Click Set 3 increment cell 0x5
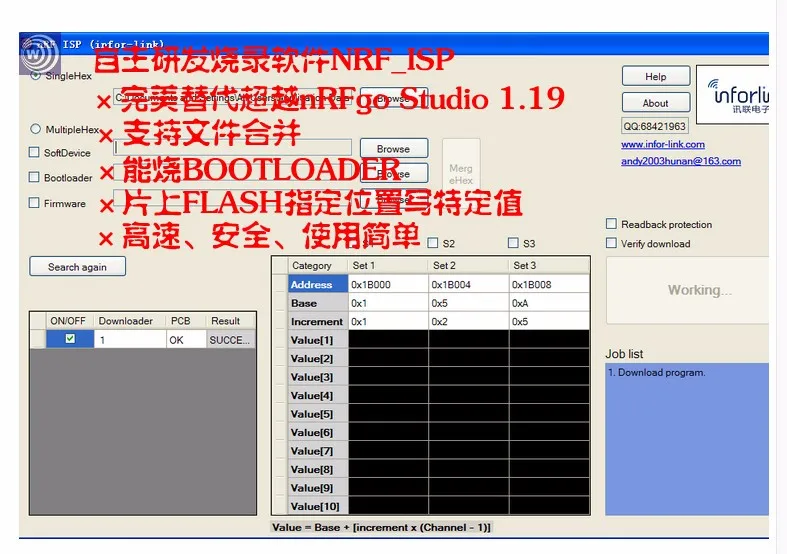Image resolution: width=787 pixels, height=554 pixels. (x=549, y=321)
